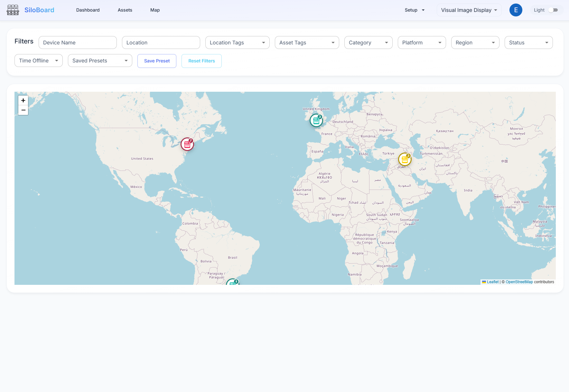569x392 pixels.
Task: Click the México label on the map
Action: 136,187
